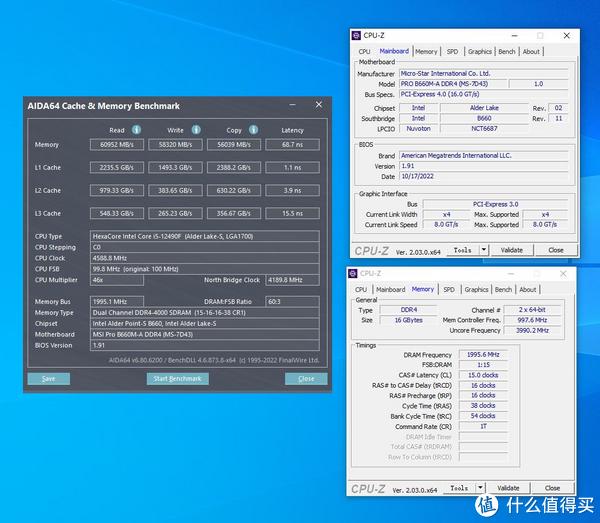Click the CPU-Z app icon in Memory window title
Image resolution: width=600 pixels, height=523 pixels.
click(x=353, y=274)
